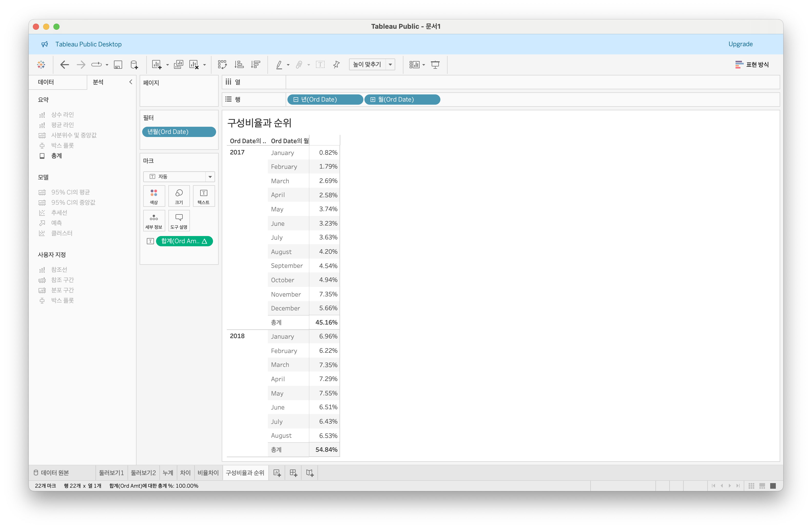Click the swap rows and columns icon
This screenshot has width=812, height=529.
[x=222, y=64]
